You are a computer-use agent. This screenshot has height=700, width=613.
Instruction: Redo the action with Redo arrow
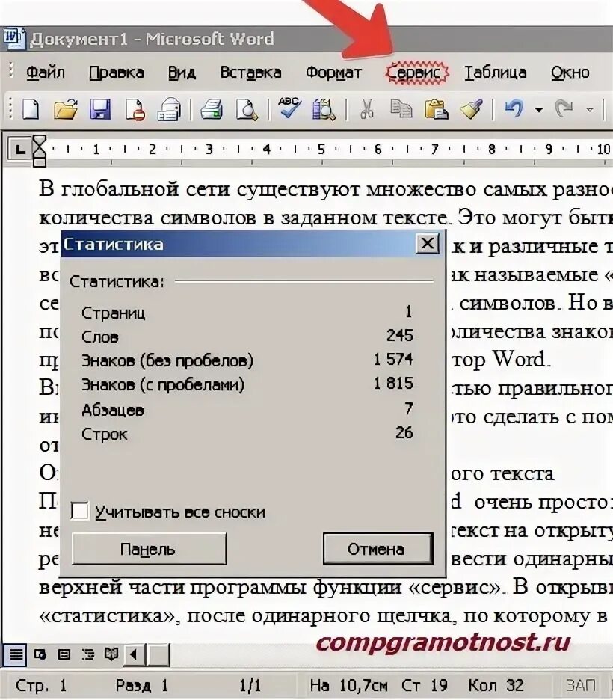tap(564, 108)
